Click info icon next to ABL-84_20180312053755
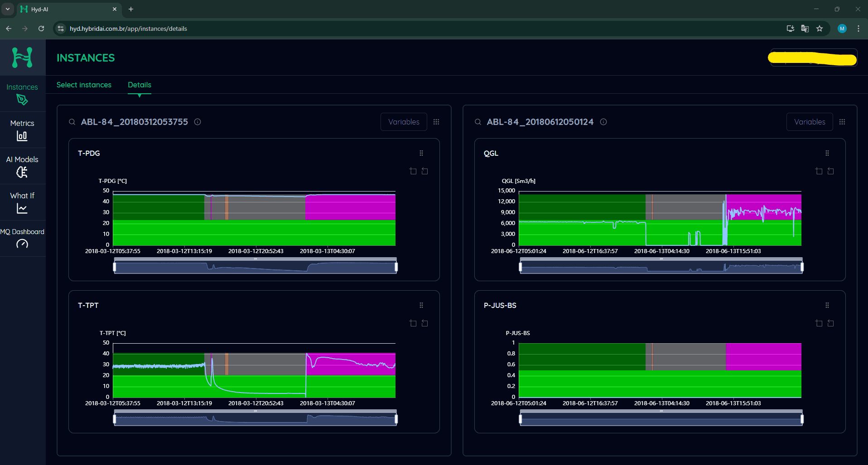Viewport: 868px width, 465px height. (x=198, y=122)
